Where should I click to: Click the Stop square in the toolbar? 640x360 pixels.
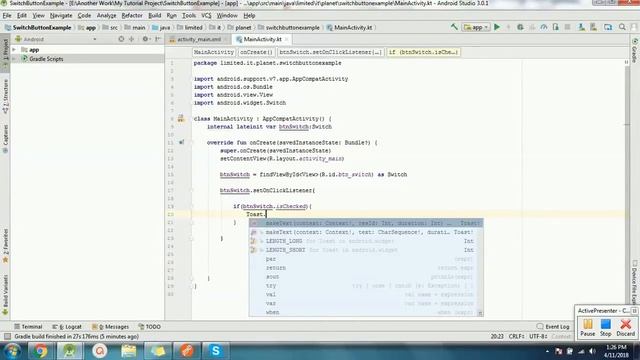pos(567,27)
